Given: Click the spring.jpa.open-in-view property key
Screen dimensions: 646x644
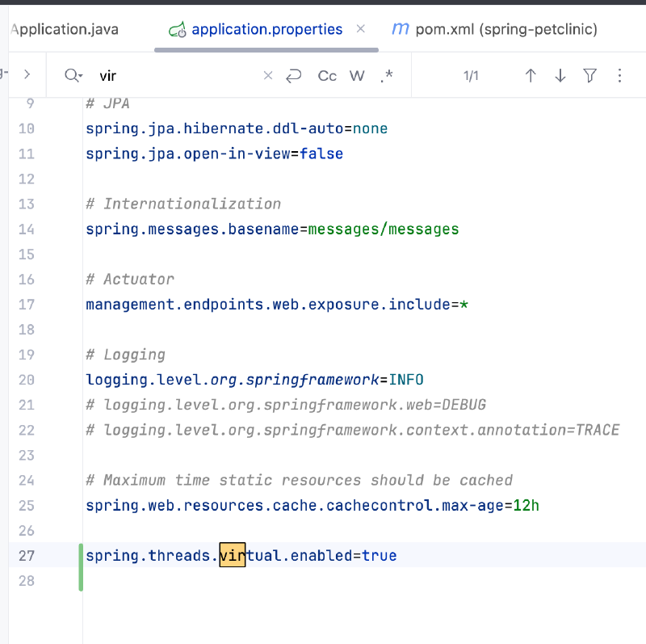Looking at the screenshot, I should (x=188, y=154).
